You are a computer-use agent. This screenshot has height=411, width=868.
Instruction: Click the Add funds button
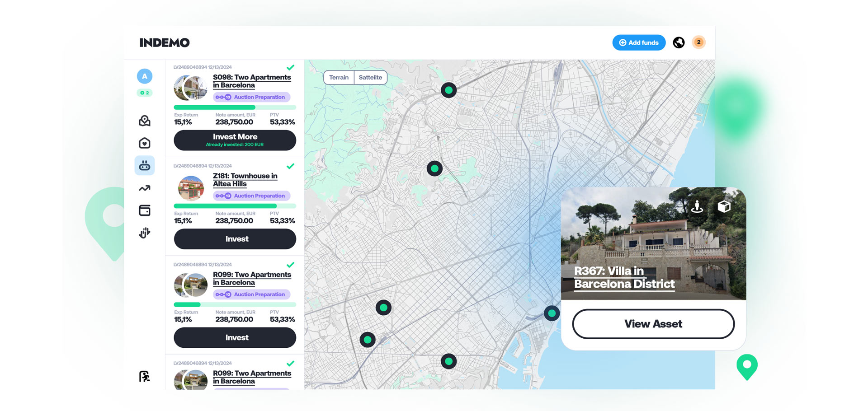click(x=639, y=42)
